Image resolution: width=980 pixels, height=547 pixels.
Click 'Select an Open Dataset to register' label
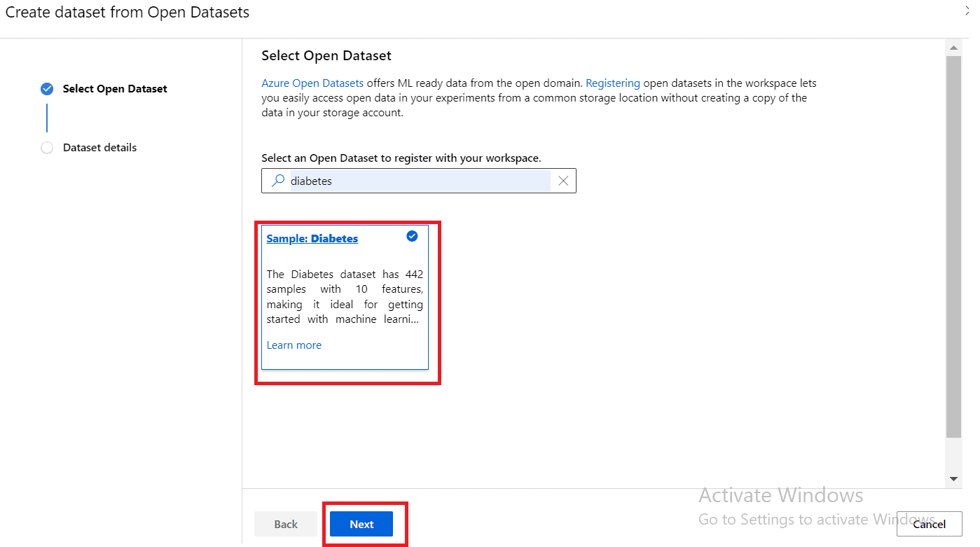pos(401,158)
